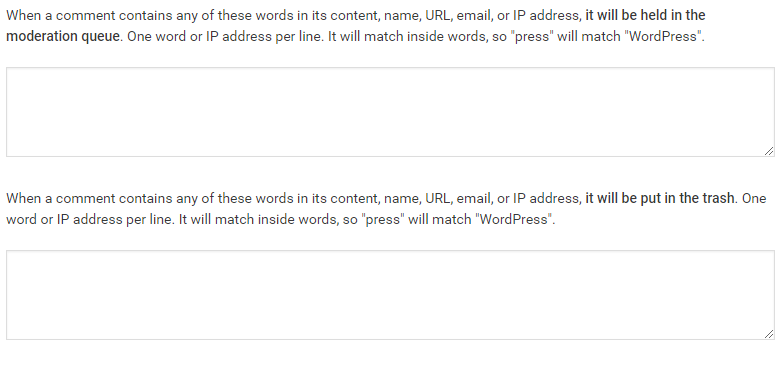Click the resize grip of the moderation queue textarea
778x375 pixels.
(769, 151)
